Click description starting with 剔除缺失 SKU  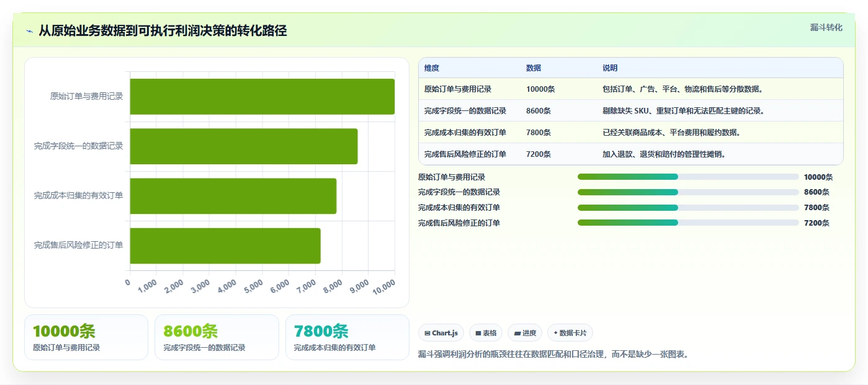click(x=684, y=111)
